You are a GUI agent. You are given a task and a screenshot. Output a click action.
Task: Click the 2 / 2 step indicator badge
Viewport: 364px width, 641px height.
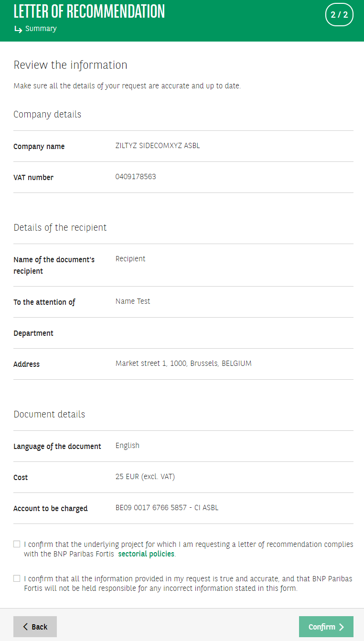click(339, 15)
